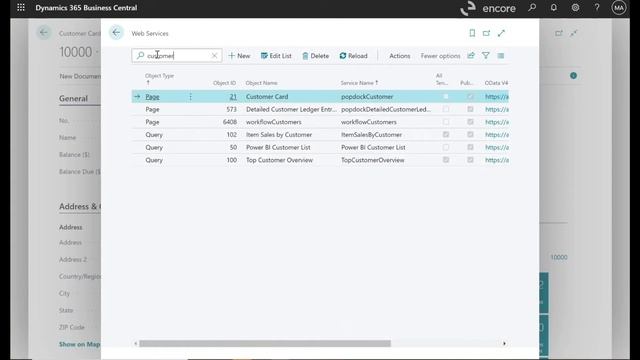The image size is (640, 360).
Task: Select TopCustomerOverview service name cell
Action: click(x=373, y=160)
